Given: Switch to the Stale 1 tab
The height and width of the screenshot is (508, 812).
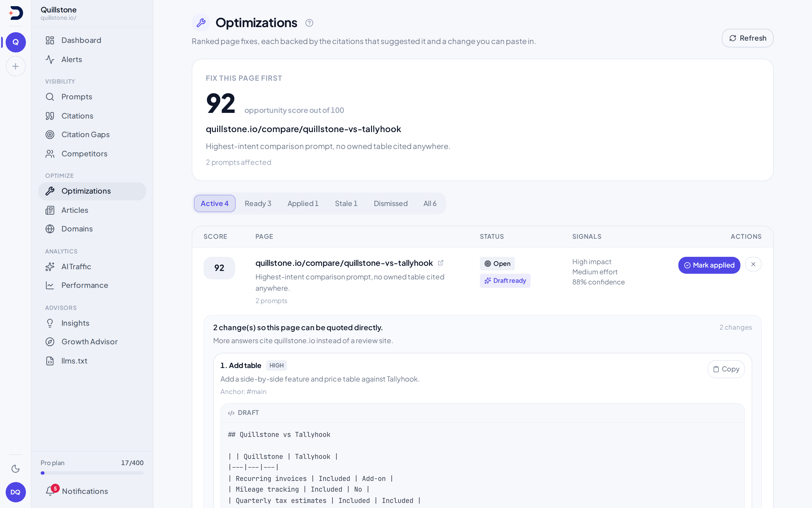Looking at the screenshot, I should 346,203.
